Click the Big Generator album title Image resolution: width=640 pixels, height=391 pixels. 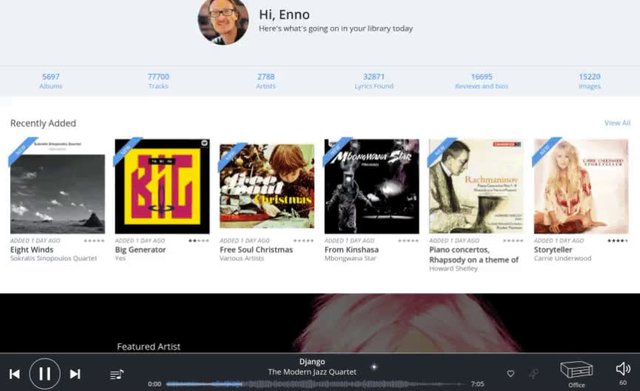point(140,249)
